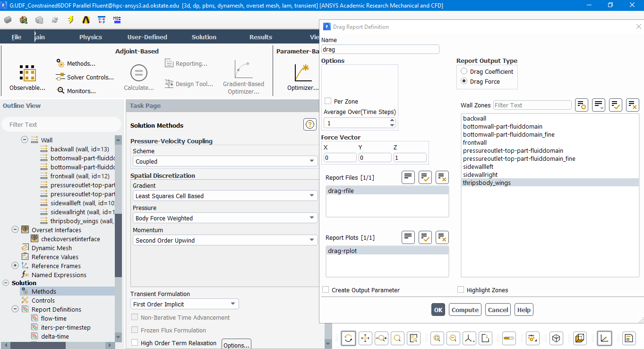This screenshot has width=644, height=349.
Task: Click the MO toolbar icon with blue lines
Action: pos(117,20)
